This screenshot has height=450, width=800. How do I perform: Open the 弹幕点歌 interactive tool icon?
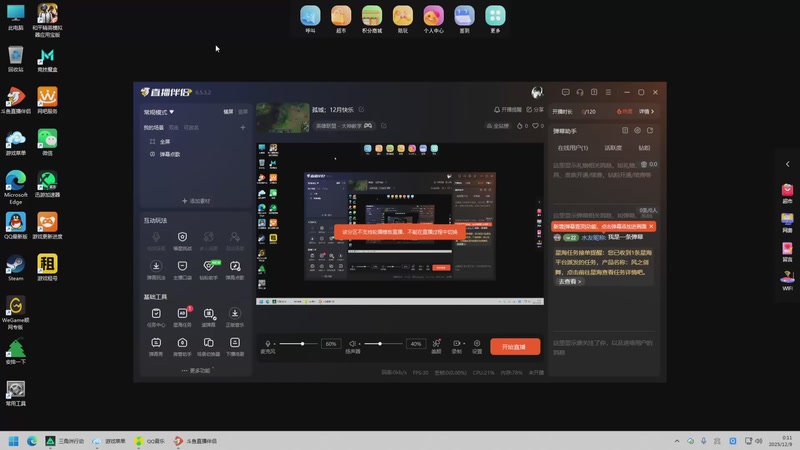point(235,269)
